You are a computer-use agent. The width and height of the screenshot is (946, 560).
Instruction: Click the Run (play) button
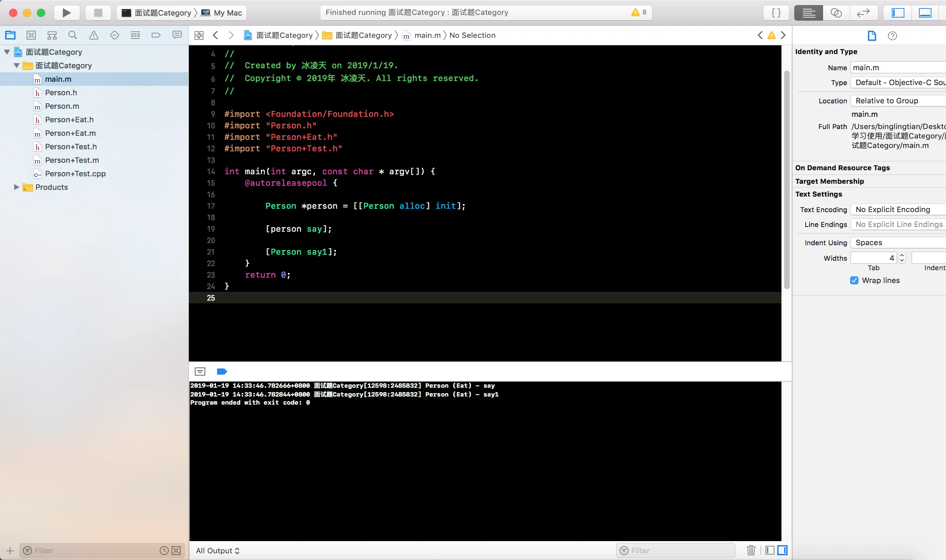click(x=67, y=13)
